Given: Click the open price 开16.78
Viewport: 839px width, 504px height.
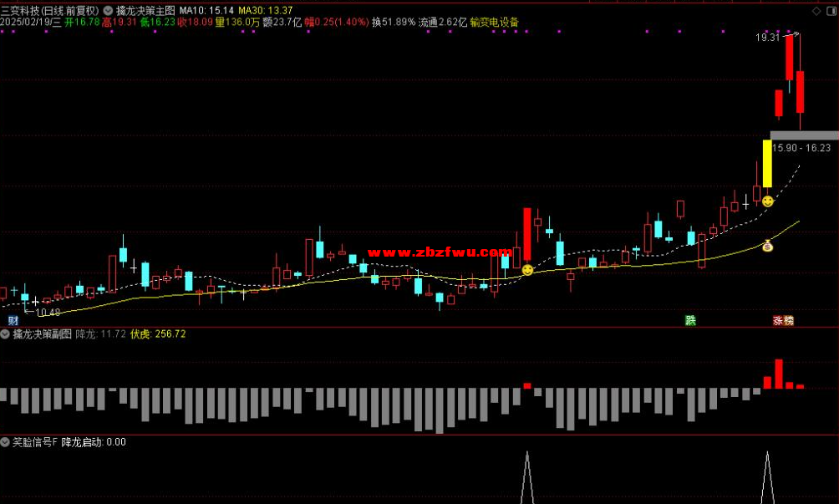Looking at the screenshot, I should (82, 22).
